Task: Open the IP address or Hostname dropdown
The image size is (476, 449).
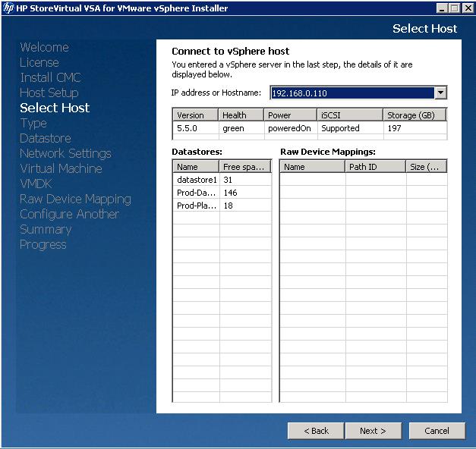Action: point(440,93)
